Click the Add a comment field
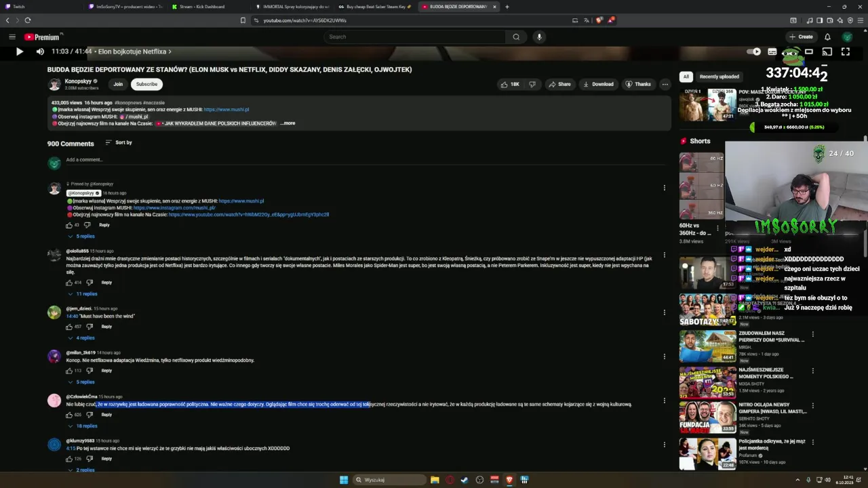Image resolution: width=868 pixels, height=488 pixels. tap(366, 160)
